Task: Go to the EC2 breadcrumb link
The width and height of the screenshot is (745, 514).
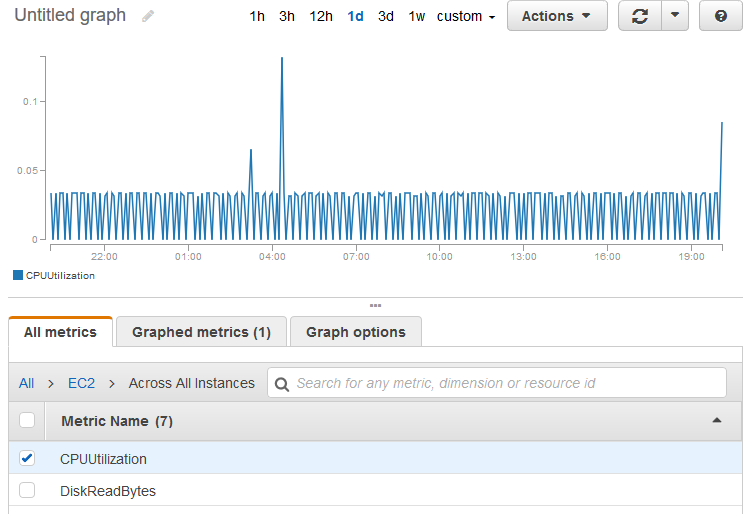Action: [81, 383]
